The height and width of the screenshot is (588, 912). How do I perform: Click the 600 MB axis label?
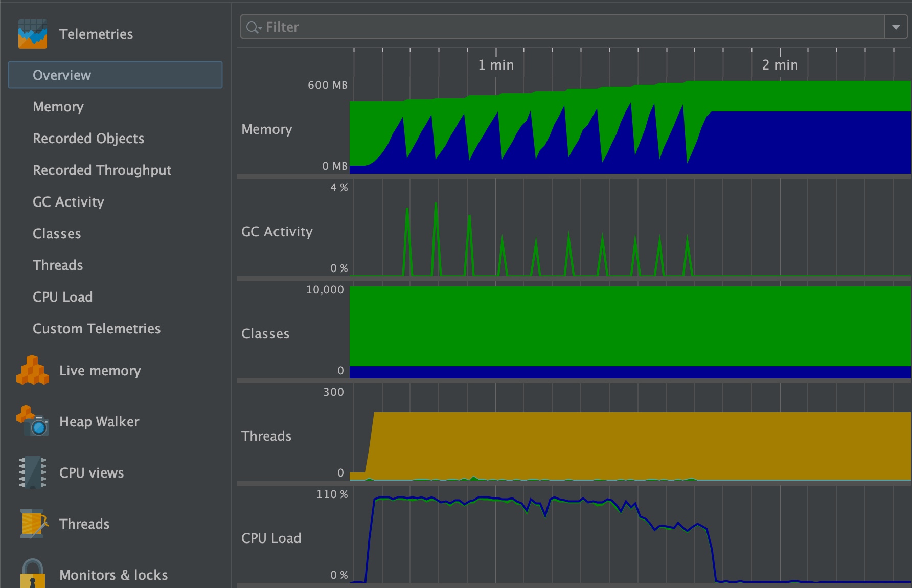[x=328, y=85]
